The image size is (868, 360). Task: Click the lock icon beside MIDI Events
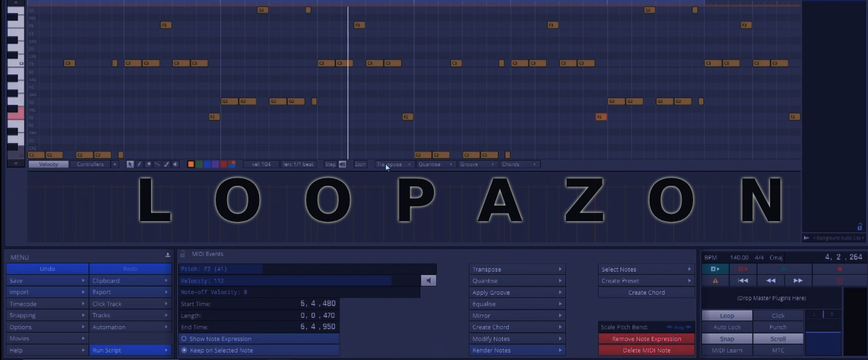pyautogui.click(x=182, y=255)
